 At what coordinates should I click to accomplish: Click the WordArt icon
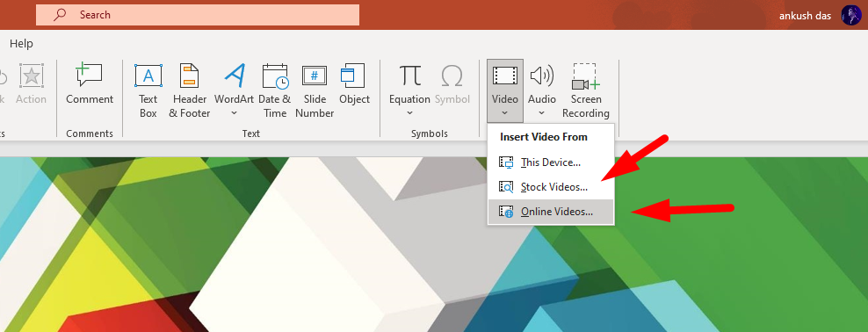click(x=235, y=76)
